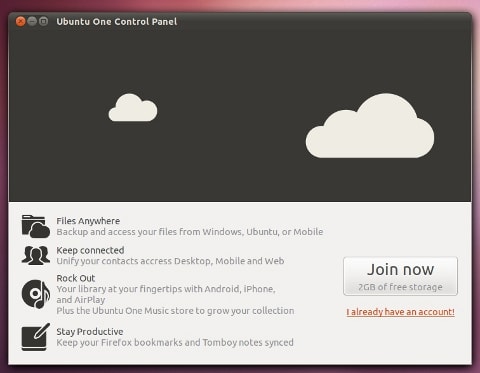480x373 pixels.
Task: Close the Ubuntu One Control Panel window
Action: click(20, 21)
